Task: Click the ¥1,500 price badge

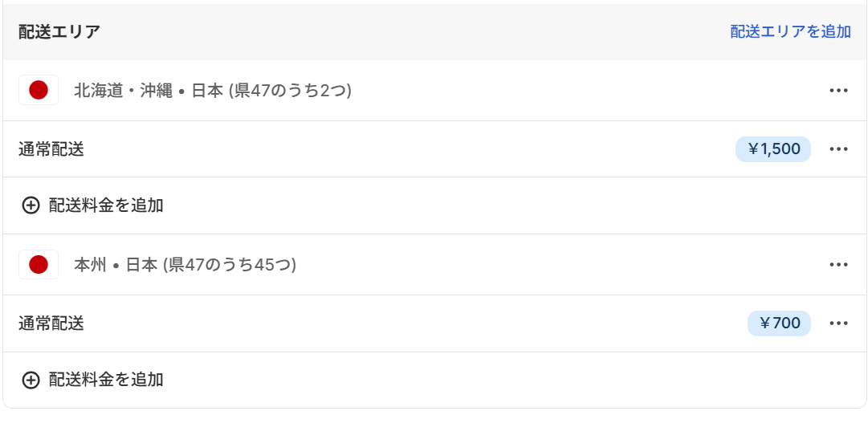Action: click(773, 149)
